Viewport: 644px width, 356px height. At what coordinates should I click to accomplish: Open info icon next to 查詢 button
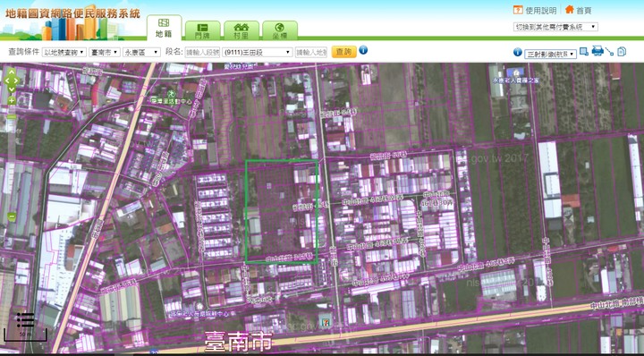pyautogui.click(x=363, y=50)
